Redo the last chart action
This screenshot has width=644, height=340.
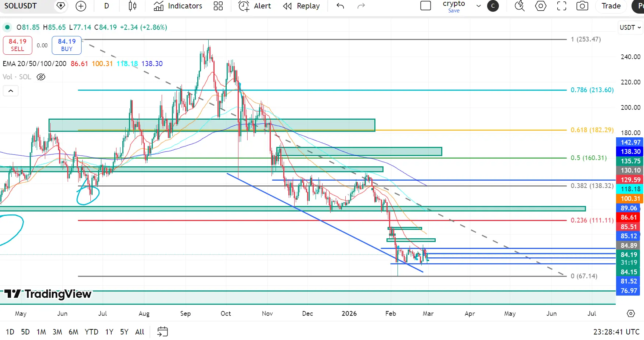pos(361,6)
